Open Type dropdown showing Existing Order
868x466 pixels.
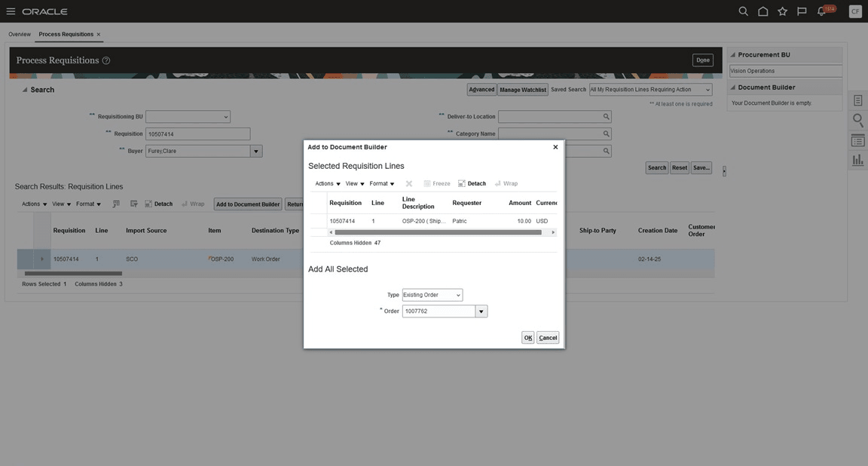coord(432,295)
